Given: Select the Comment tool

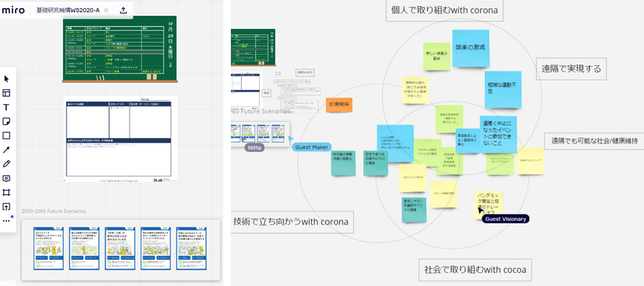Looking at the screenshot, I should coord(6,178).
